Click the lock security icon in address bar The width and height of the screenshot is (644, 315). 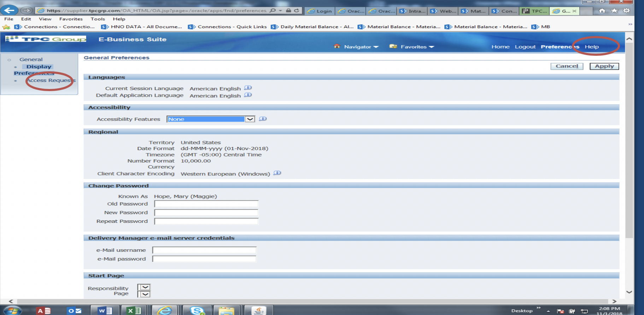click(288, 10)
